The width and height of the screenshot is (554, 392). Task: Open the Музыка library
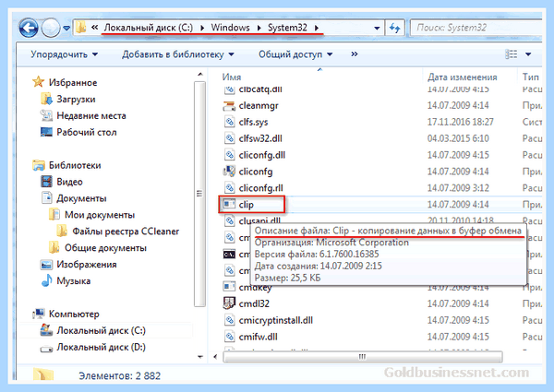[74, 281]
